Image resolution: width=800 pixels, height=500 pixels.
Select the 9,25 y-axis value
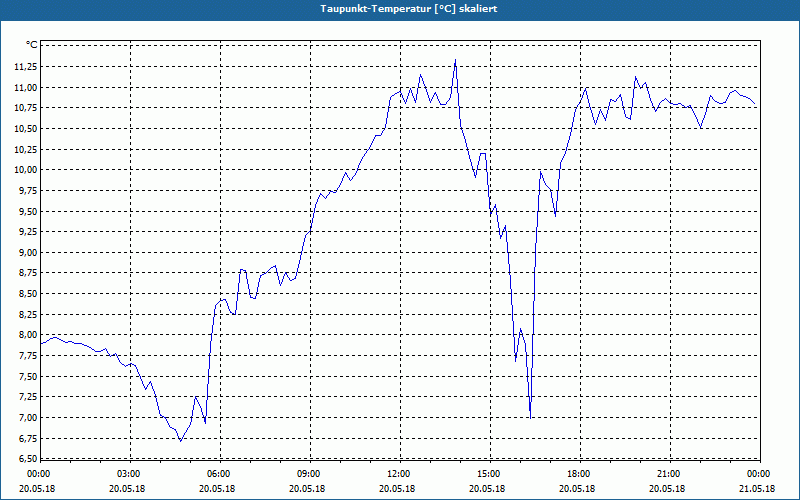pyautogui.click(x=29, y=232)
